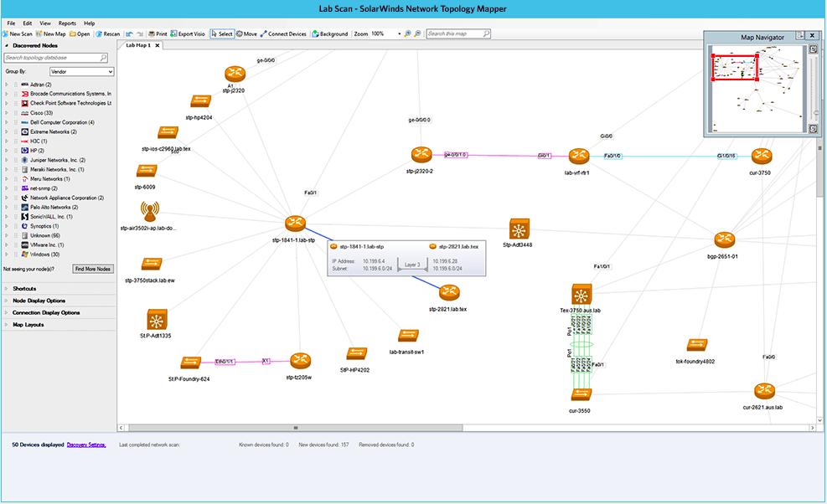Image resolution: width=827 pixels, height=504 pixels.
Task: Choose the Connect Devices tool
Action: click(x=282, y=33)
